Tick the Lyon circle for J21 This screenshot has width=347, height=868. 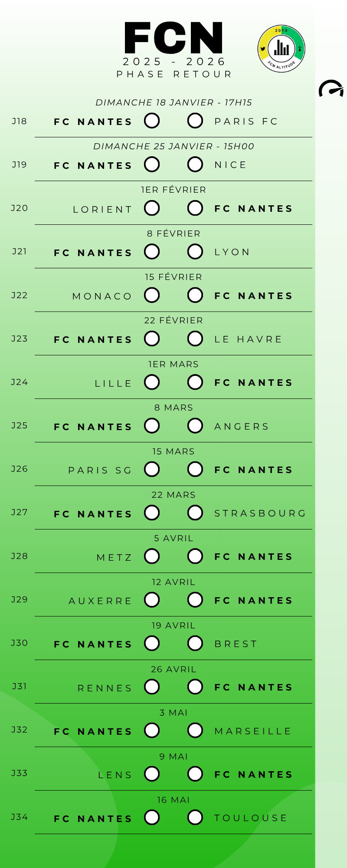(x=195, y=251)
